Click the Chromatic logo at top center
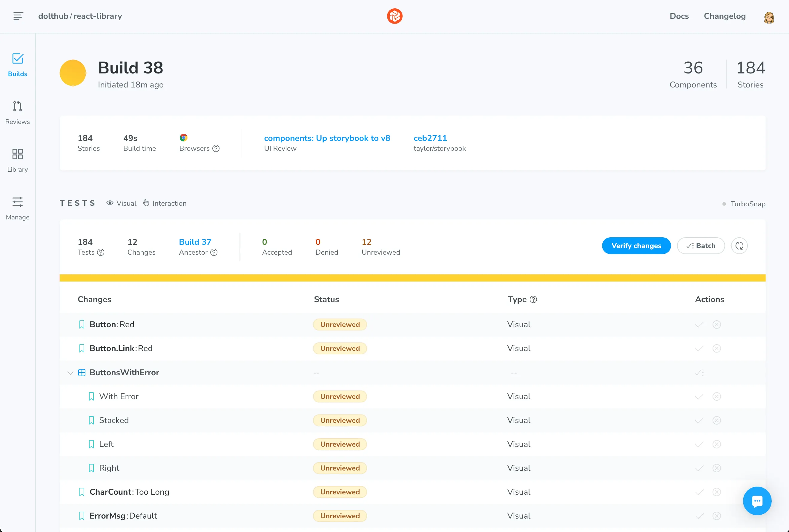 point(394,16)
